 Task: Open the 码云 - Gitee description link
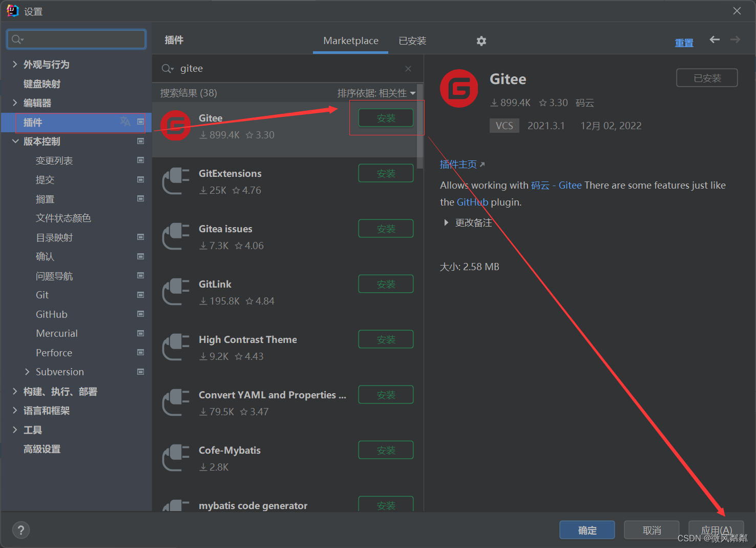point(556,185)
